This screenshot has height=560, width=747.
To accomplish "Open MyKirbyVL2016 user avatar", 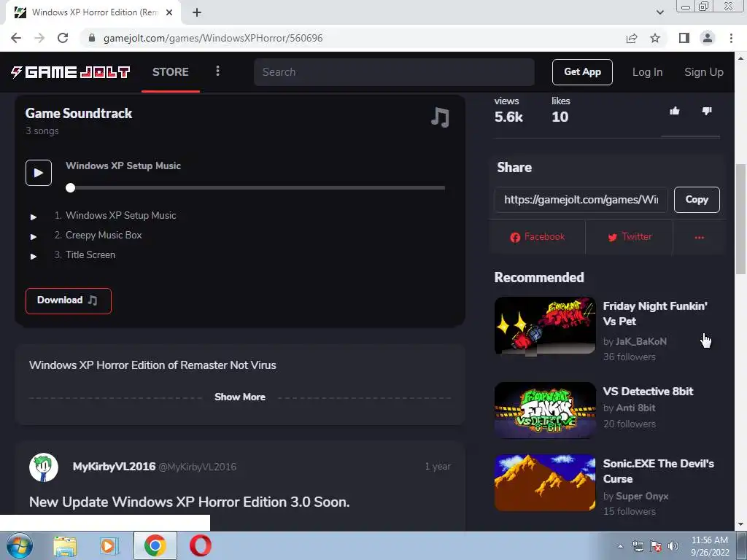I will pos(44,467).
